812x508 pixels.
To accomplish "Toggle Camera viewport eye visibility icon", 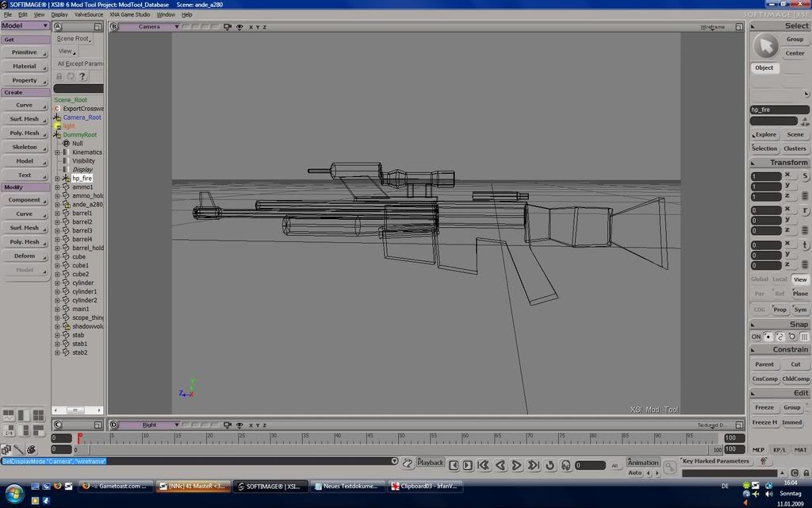I will point(239,26).
